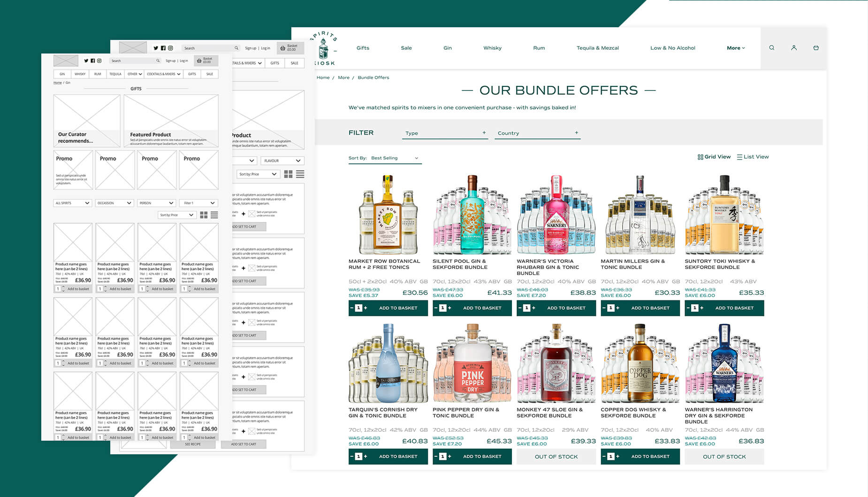Open OCCASSION dropdown in front wireframe
The width and height of the screenshot is (868, 497).
coord(114,203)
